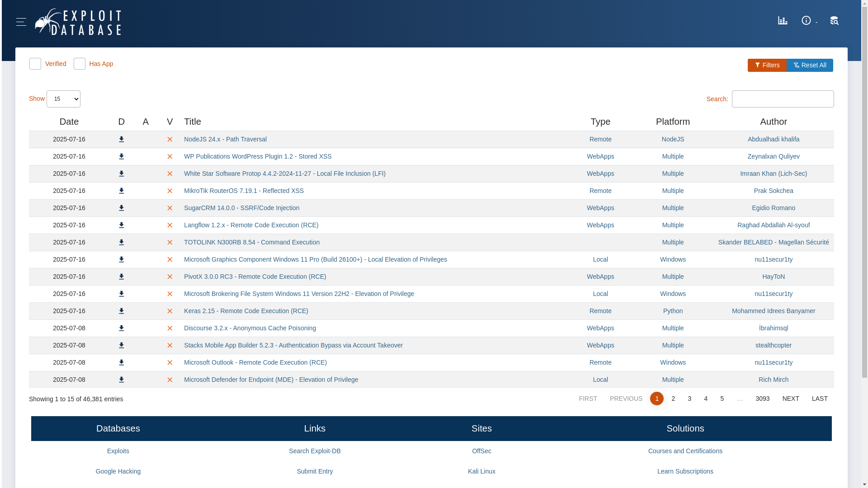Enable the Verified checkbox filter
The image size is (868, 488).
(35, 64)
